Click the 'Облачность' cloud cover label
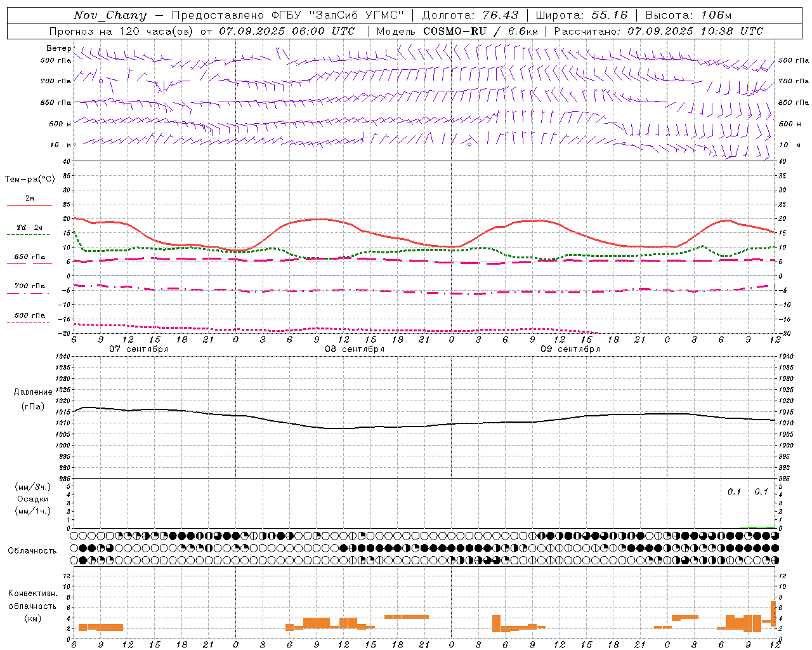This screenshot has height=650, width=812. click(x=32, y=551)
